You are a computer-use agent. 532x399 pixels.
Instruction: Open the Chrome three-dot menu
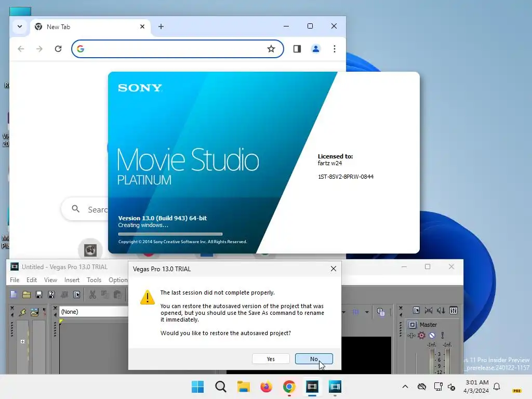point(335,49)
